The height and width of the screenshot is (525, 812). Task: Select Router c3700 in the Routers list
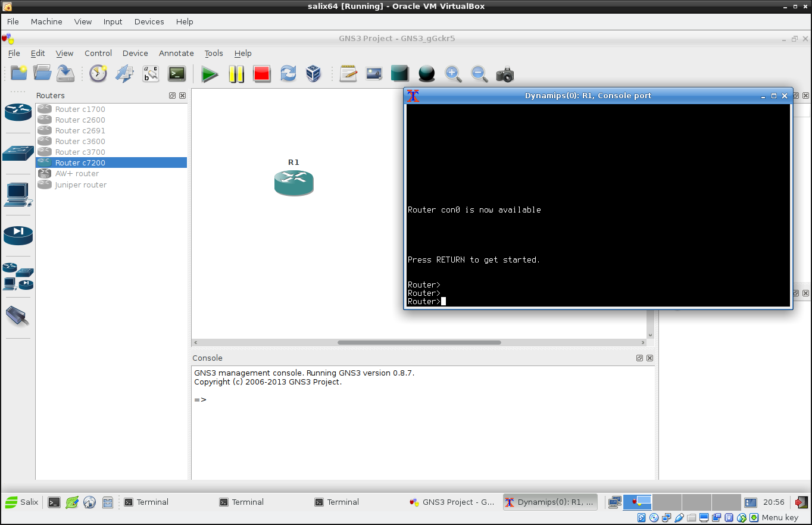(111, 152)
